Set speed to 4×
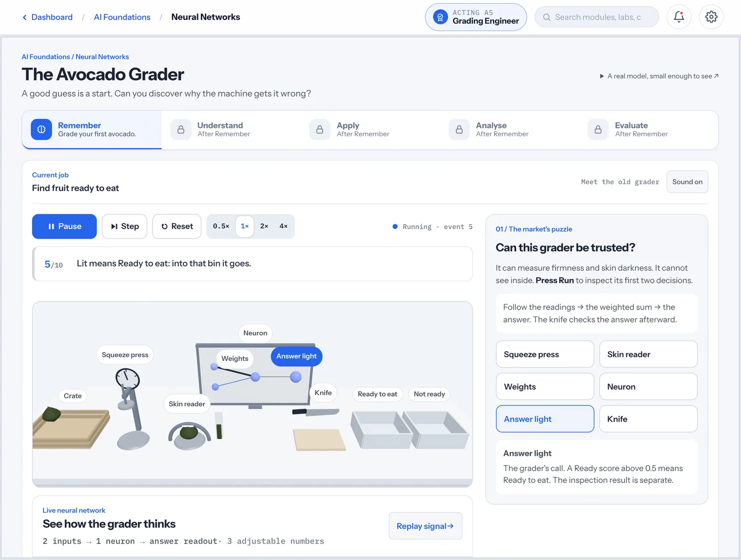 tap(284, 226)
